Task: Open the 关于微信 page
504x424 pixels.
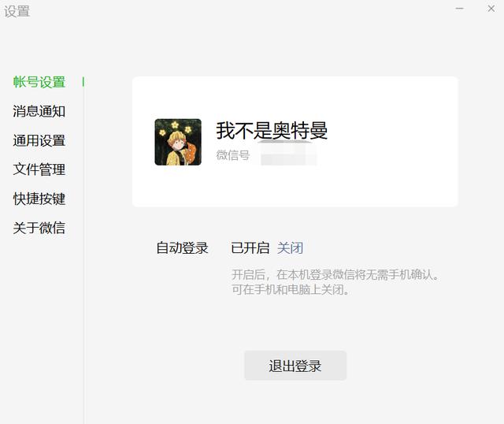Action: 39,228
